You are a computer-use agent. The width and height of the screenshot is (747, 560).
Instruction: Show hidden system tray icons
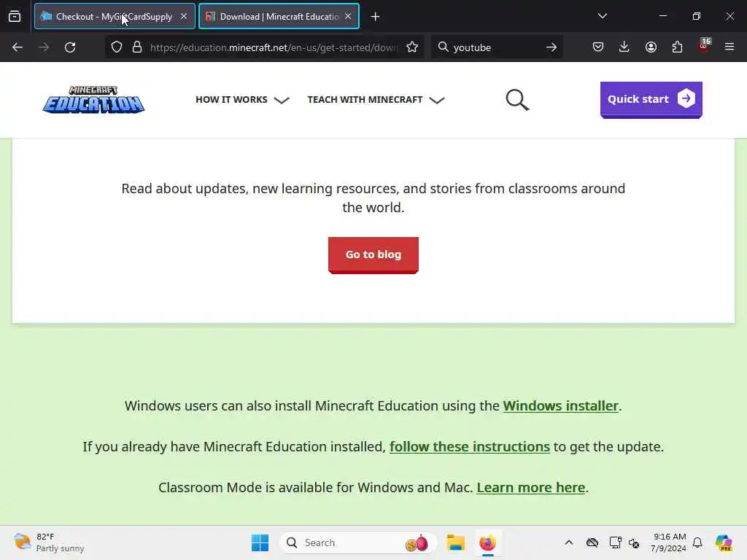[569, 542]
